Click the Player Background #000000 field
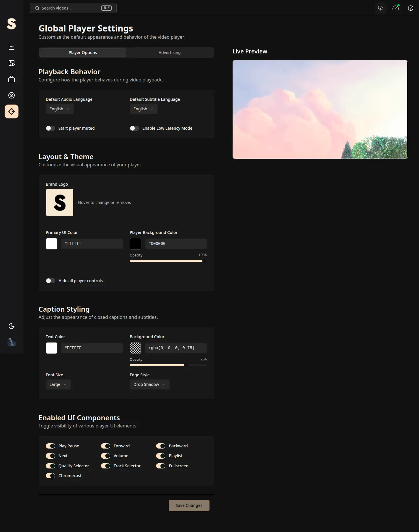Screen dimensions: 419x532 click(x=176, y=244)
